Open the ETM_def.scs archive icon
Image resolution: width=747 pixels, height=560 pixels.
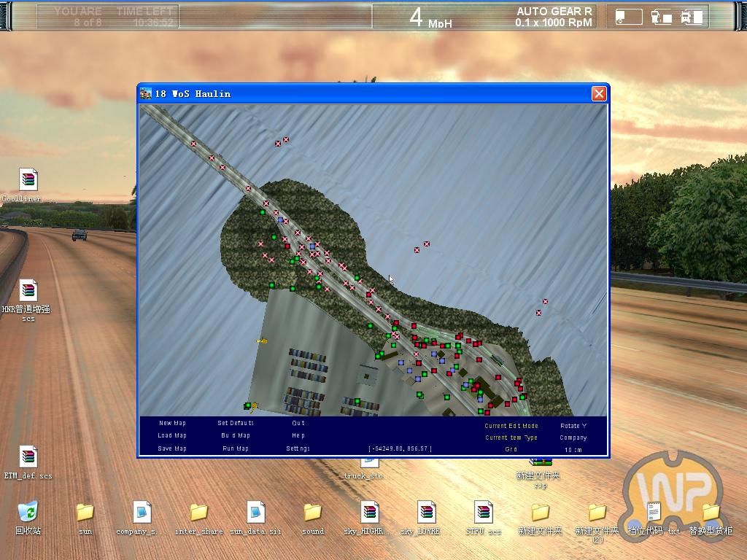coord(28,457)
